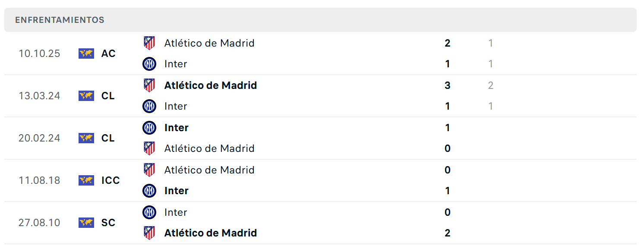Open the 20.02.24 CL competition label
The width and height of the screenshot is (644, 249).
[x=108, y=138]
